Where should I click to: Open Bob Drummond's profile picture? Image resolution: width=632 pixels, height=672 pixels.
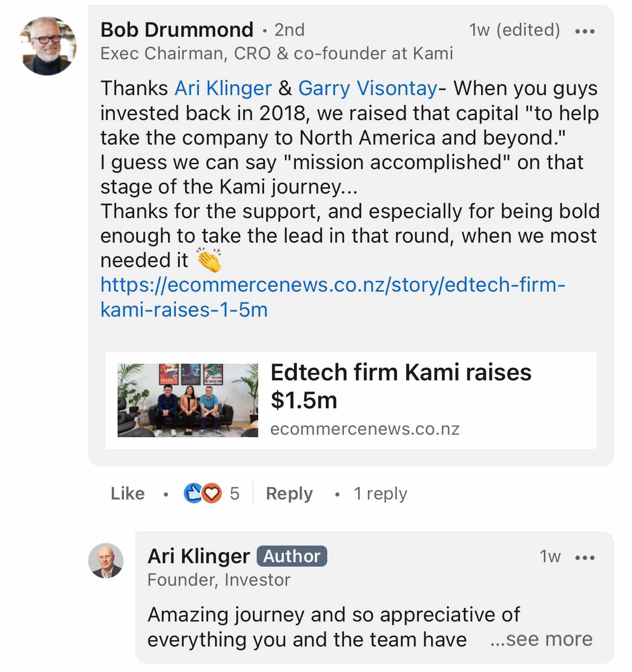[48, 47]
